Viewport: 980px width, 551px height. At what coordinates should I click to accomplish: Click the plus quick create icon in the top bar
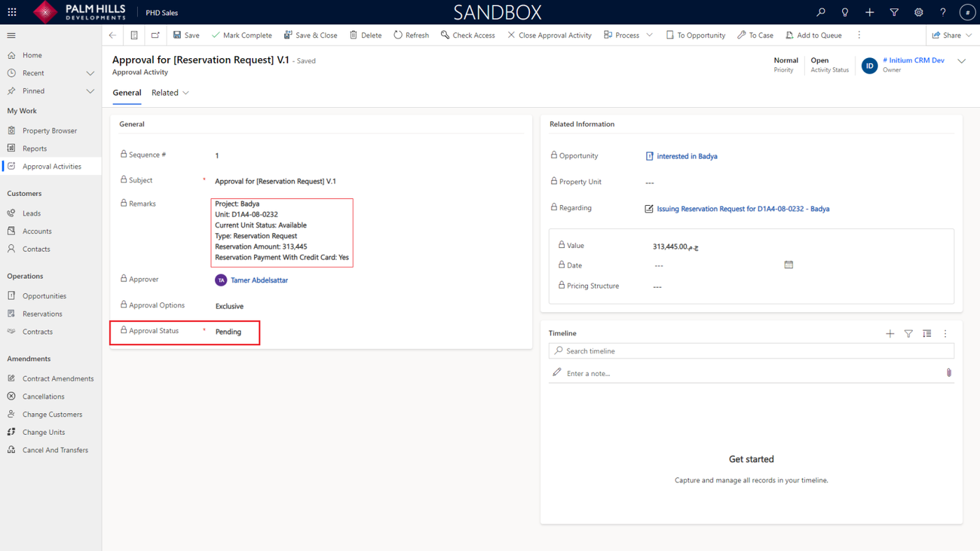pos(869,13)
